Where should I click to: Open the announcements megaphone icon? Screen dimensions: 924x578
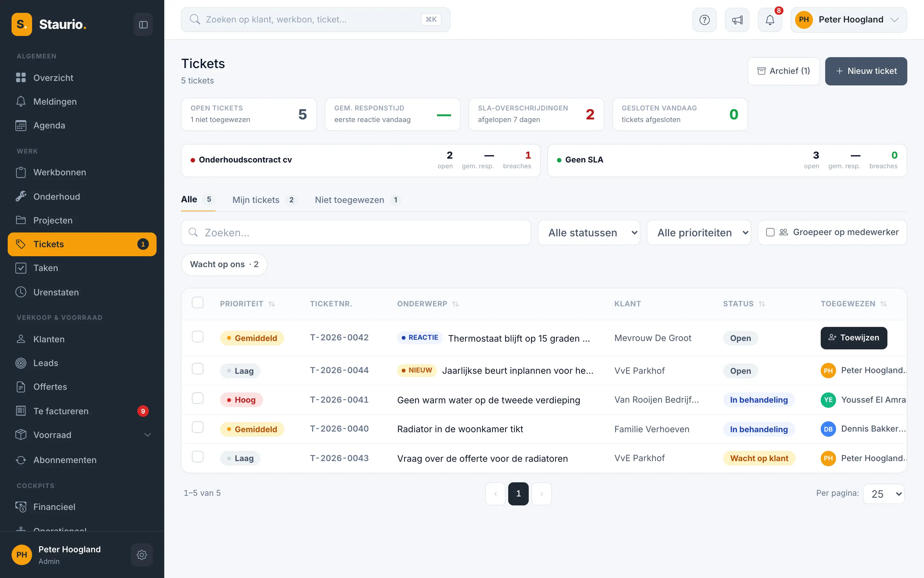pyautogui.click(x=737, y=20)
